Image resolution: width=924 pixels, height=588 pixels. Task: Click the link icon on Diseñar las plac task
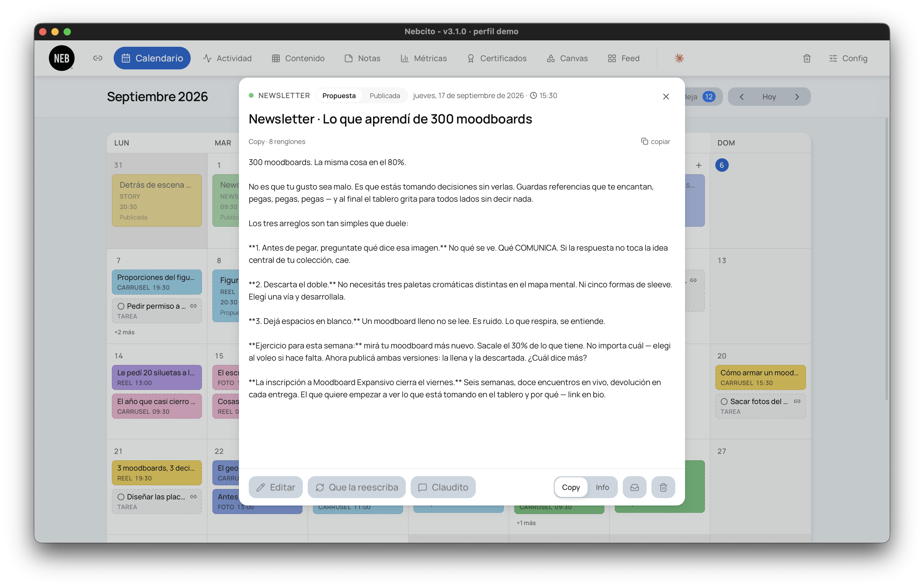click(x=193, y=496)
